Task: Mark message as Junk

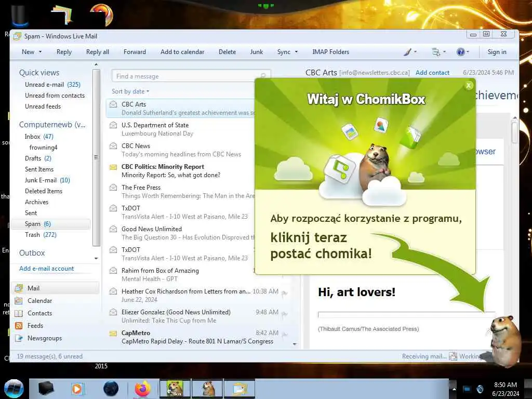Action: click(257, 52)
